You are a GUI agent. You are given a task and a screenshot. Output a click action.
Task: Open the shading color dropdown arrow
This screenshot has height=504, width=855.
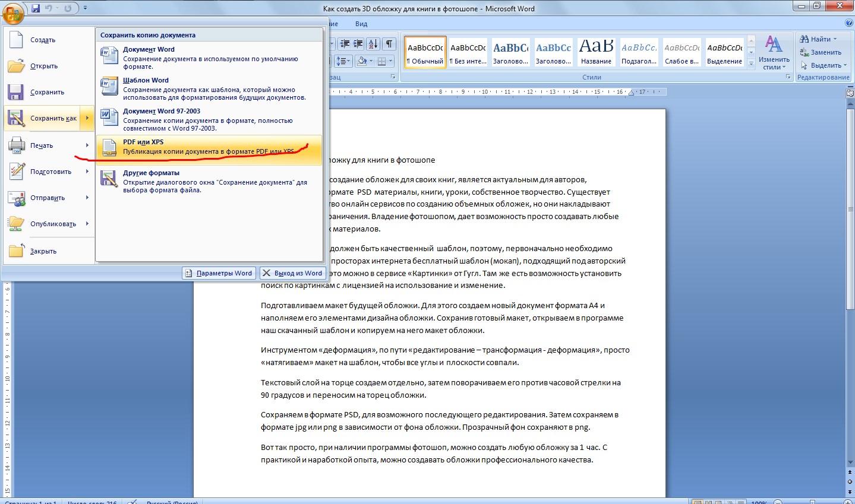coord(371,61)
